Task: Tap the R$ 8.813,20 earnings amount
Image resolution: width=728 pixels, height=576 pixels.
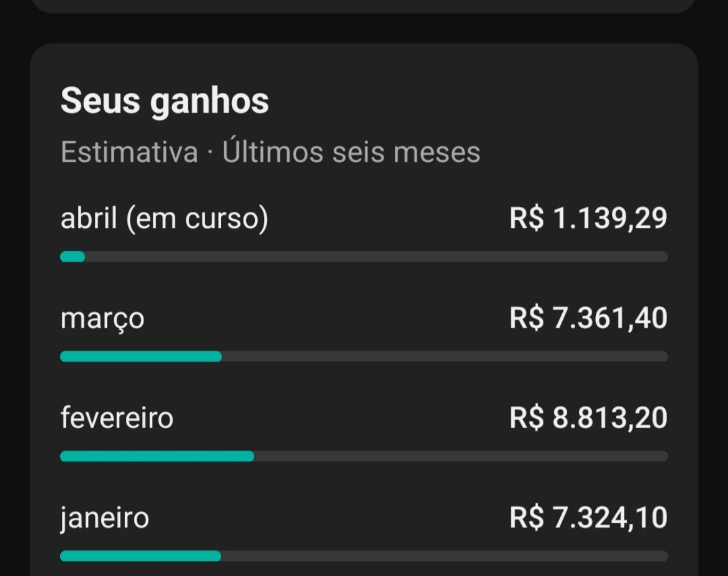Action: coord(588,418)
